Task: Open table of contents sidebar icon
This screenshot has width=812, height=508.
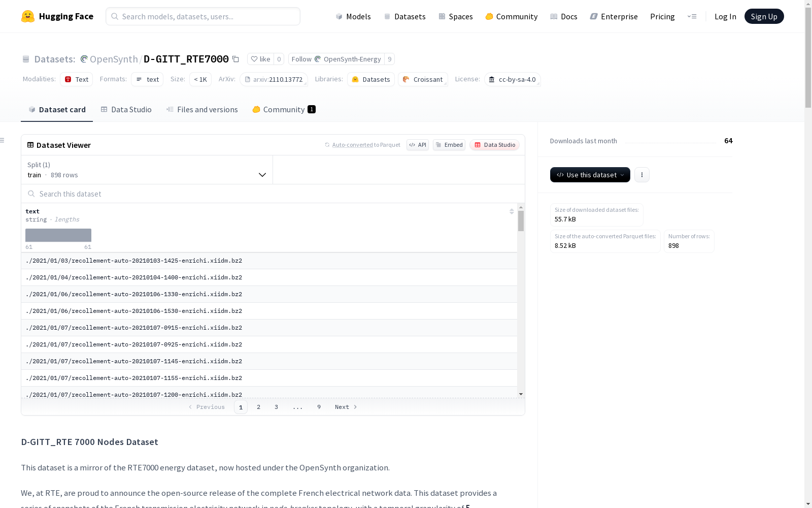Action: click(3, 140)
